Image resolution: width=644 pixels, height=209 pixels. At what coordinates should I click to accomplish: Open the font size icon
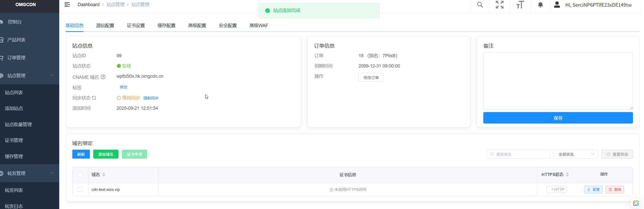pos(520,5)
